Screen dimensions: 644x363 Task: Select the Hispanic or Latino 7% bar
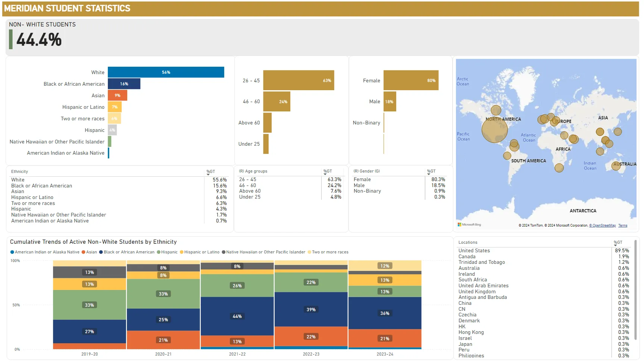tap(115, 107)
